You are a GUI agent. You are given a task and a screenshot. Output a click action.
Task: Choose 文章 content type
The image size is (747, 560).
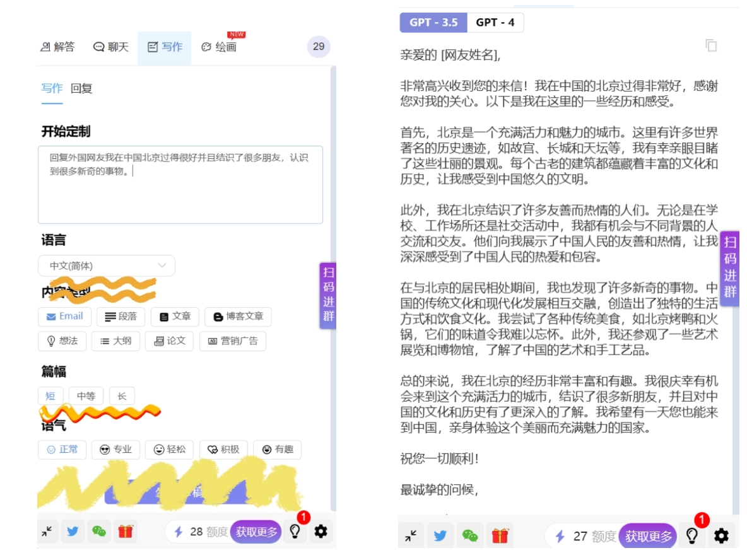click(175, 316)
